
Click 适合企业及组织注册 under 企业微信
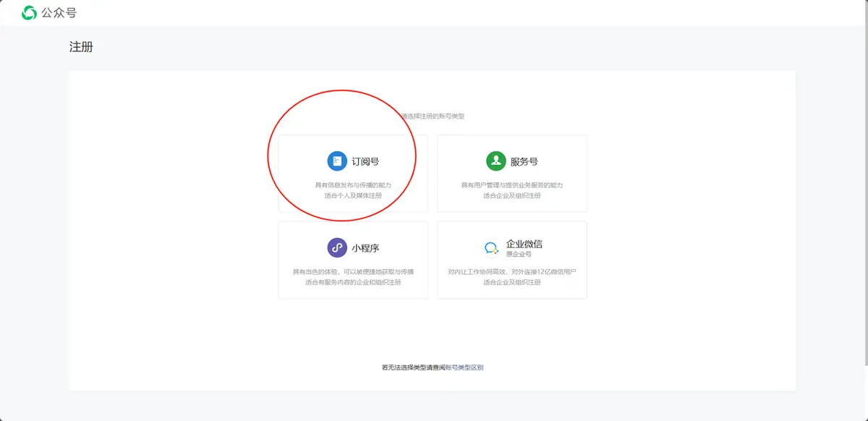pyautogui.click(x=512, y=282)
